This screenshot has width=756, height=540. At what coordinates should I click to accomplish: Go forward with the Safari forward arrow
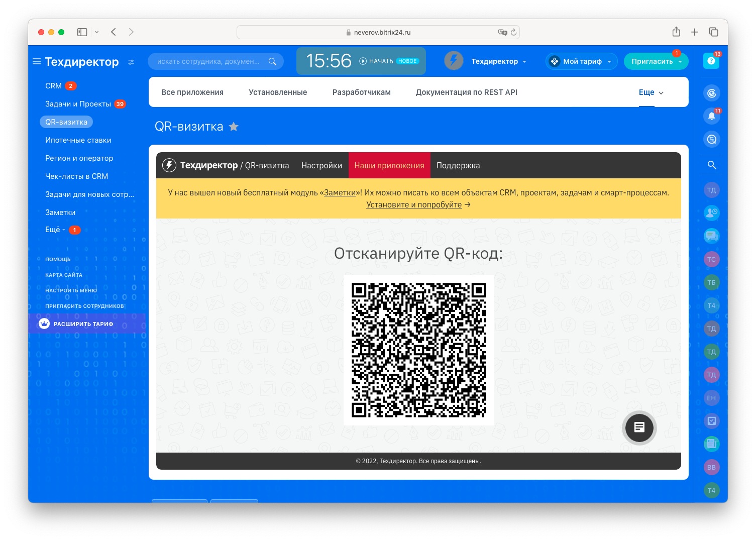[131, 32]
